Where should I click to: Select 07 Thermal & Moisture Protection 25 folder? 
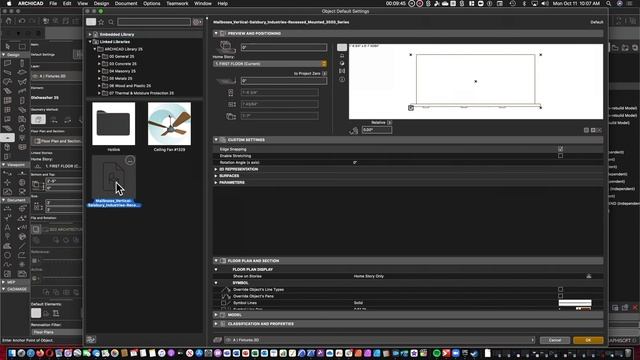[141, 93]
